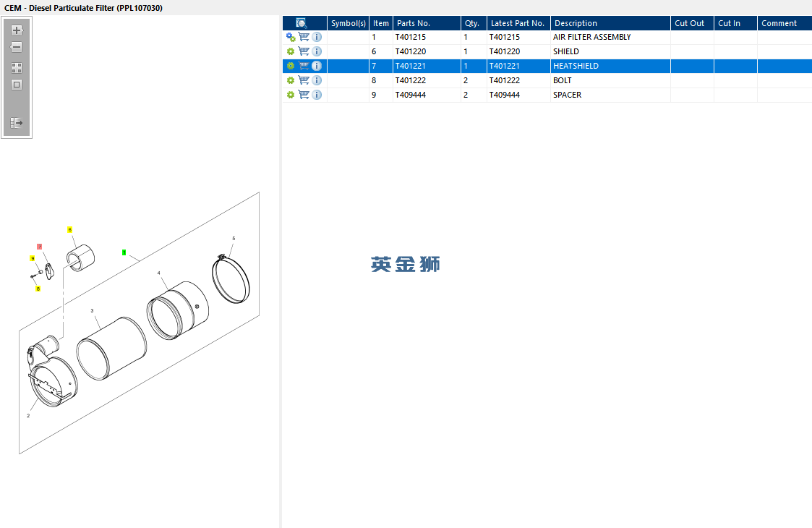The width and height of the screenshot is (812, 528).
Task: Select the SPACER description cell
Action: point(610,95)
